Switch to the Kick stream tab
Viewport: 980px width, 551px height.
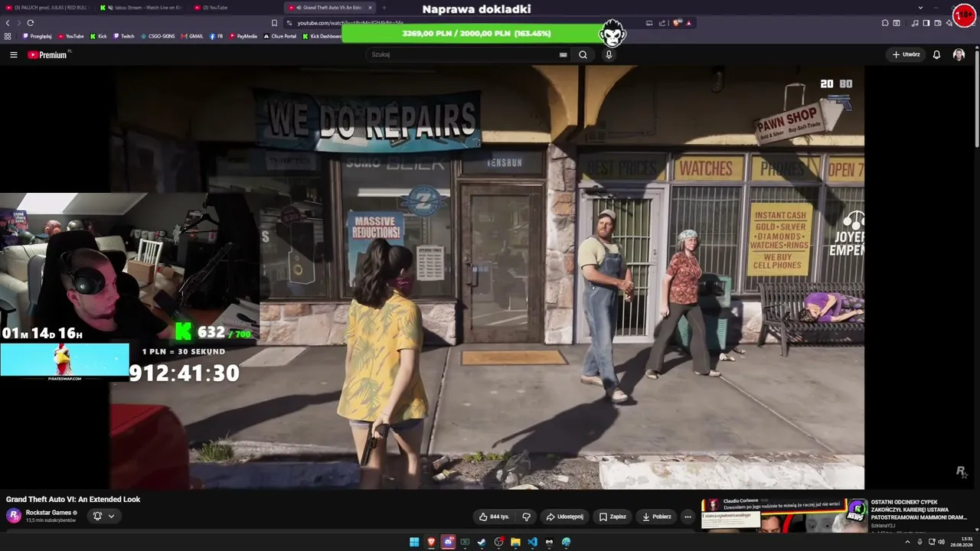pos(142,8)
